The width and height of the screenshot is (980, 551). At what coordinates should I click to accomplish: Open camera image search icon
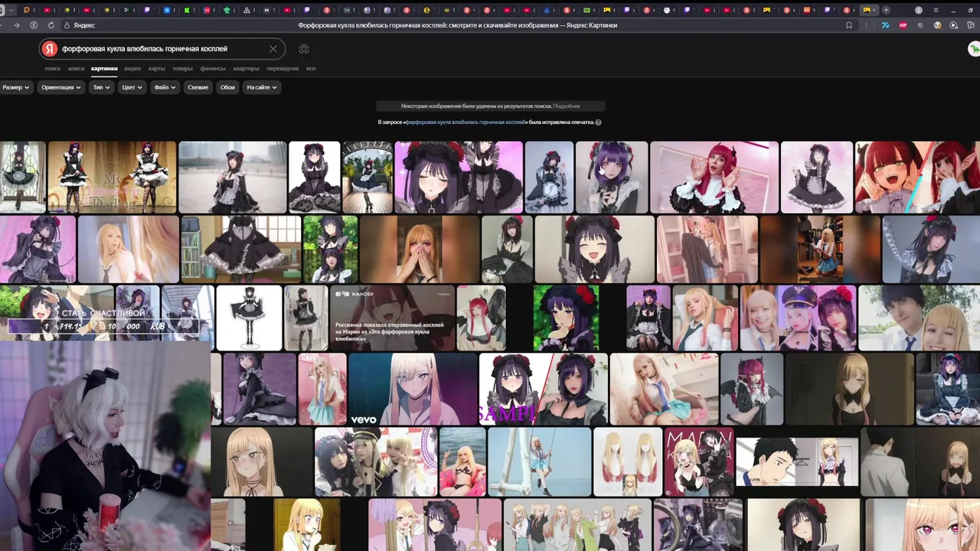pos(304,49)
